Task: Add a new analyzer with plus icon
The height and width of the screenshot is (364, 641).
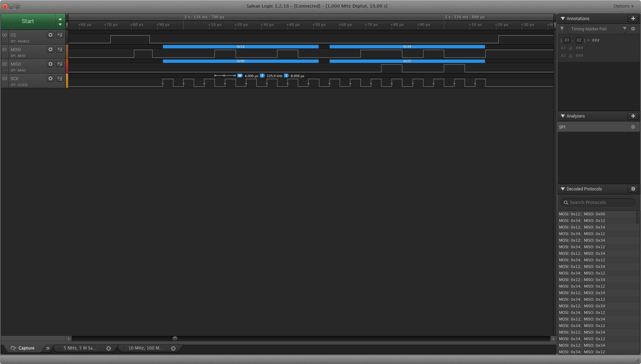Action: coord(634,116)
